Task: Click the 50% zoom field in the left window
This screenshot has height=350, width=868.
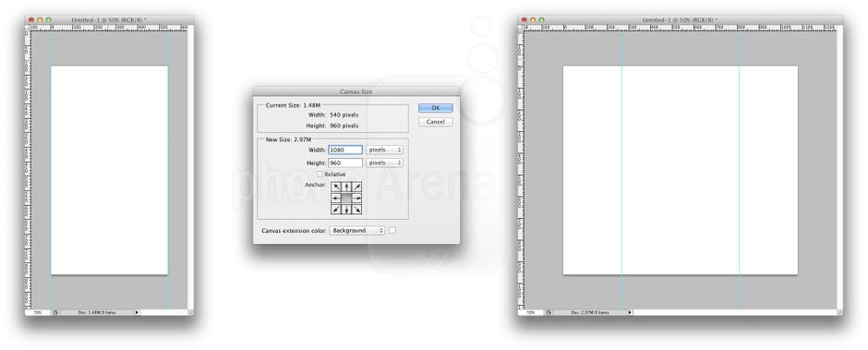Action: [x=38, y=312]
